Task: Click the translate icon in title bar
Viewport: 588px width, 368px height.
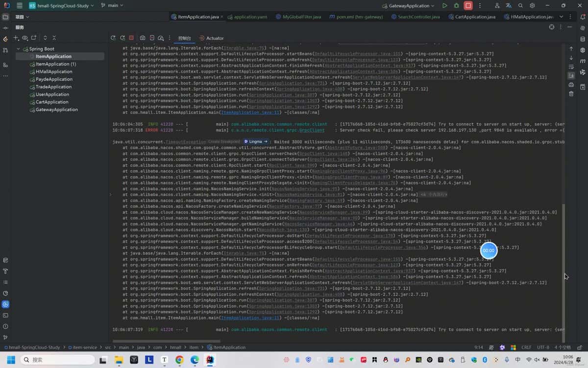Action: [509, 5]
